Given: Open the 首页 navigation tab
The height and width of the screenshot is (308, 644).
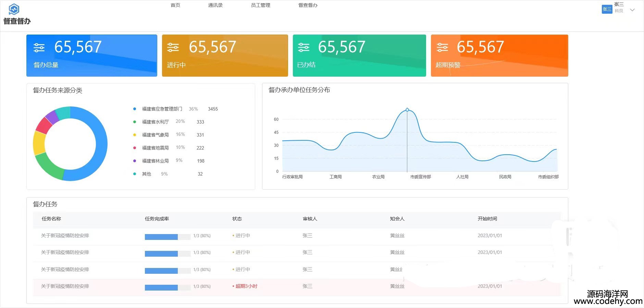Looking at the screenshot, I should 175,5.
